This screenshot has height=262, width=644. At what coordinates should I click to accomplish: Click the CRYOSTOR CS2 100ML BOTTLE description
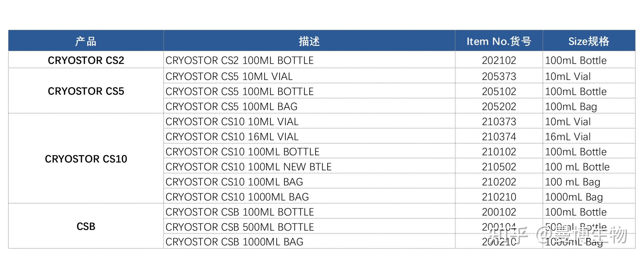click(x=239, y=60)
